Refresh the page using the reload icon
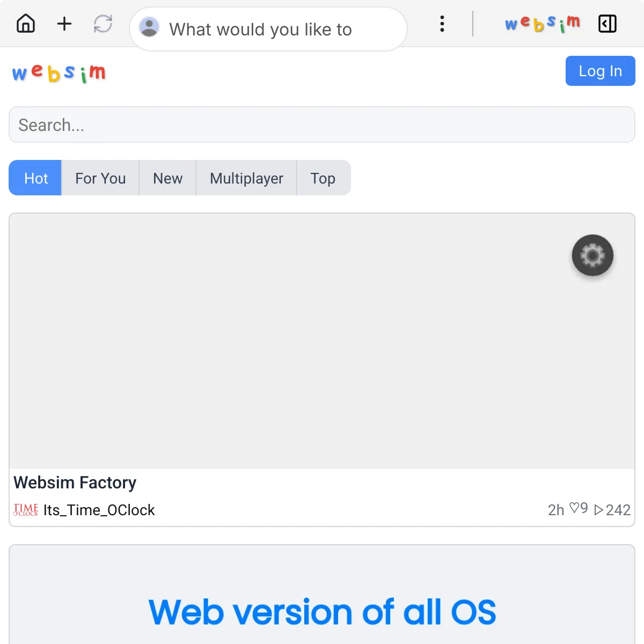Image resolution: width=644 pixels, height=644 pixels. (103, 24)
